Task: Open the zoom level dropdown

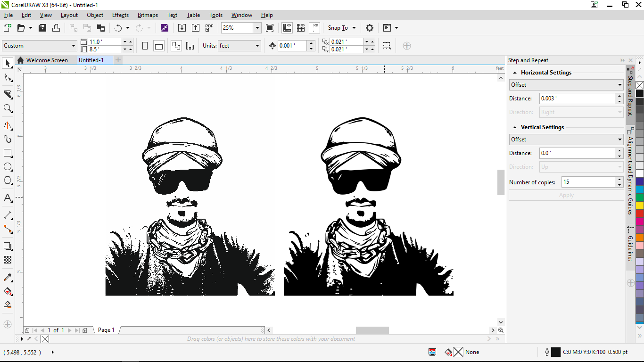Action: click(x=257, y=28)
